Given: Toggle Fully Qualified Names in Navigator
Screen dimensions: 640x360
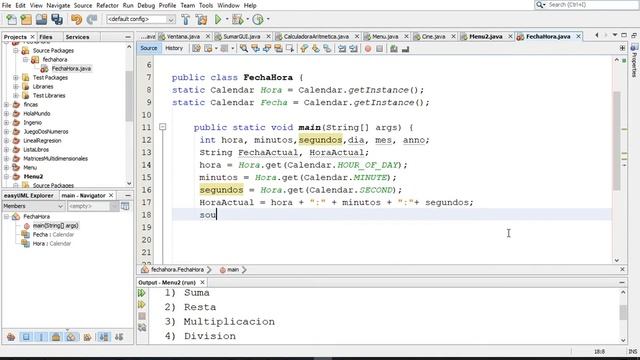Looking at the screenshot, I should pyautogui.click(x=87, y=337).
